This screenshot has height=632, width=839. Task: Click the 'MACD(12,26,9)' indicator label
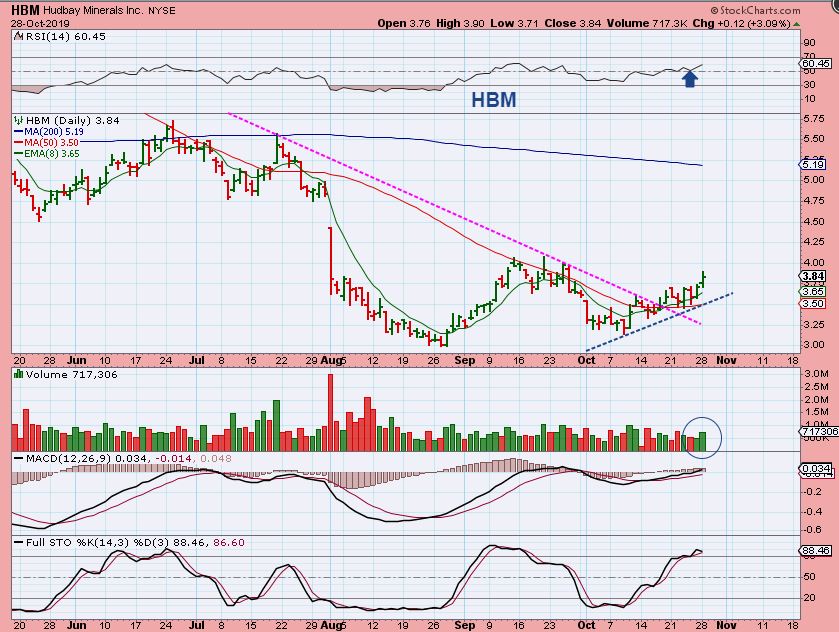(x=69, y=459)
